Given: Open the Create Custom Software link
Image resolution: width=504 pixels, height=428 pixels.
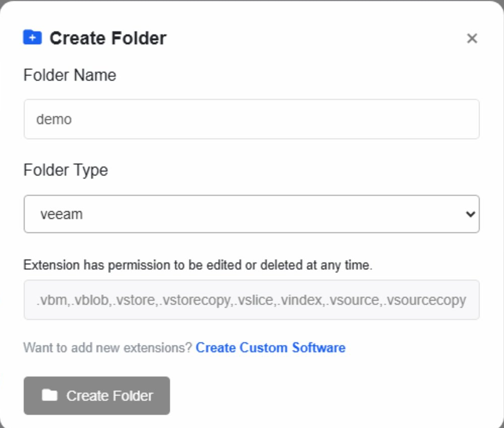Looking at the screenshot, I should pos(270,348).
